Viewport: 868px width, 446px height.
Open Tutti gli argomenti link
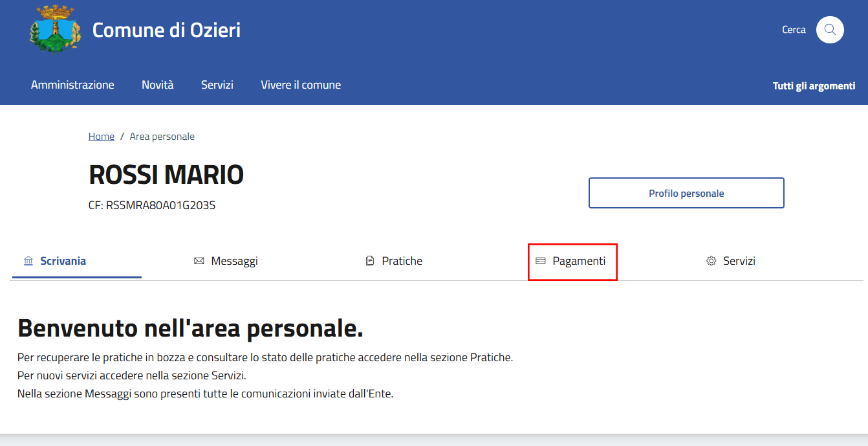tap(814, 85)
